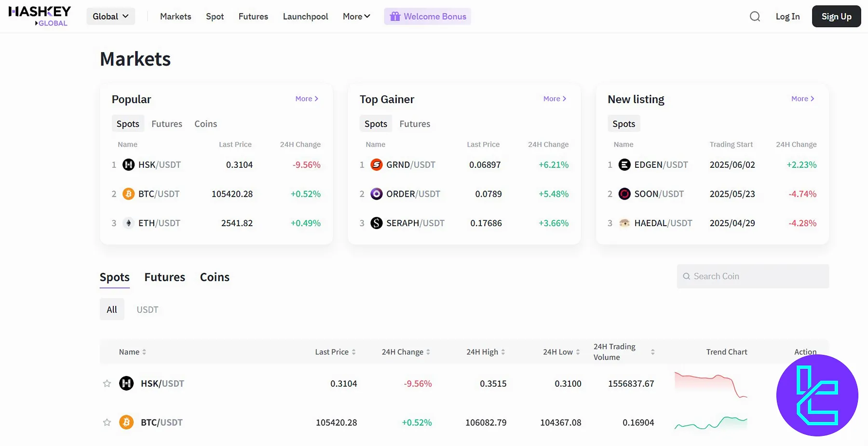Open EDGEN/USDT pair in New listing
This screenshot has width=868, height=446.
(661, 165)
